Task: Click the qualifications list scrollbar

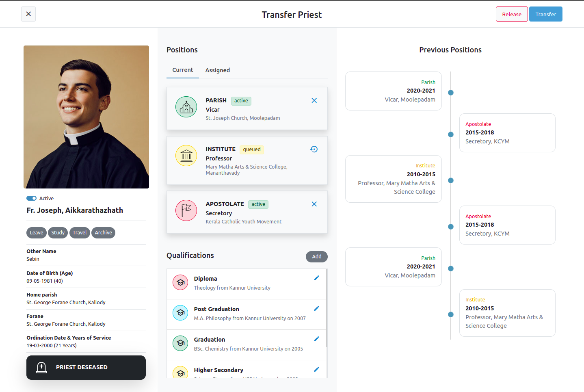Action: (327, 308)
